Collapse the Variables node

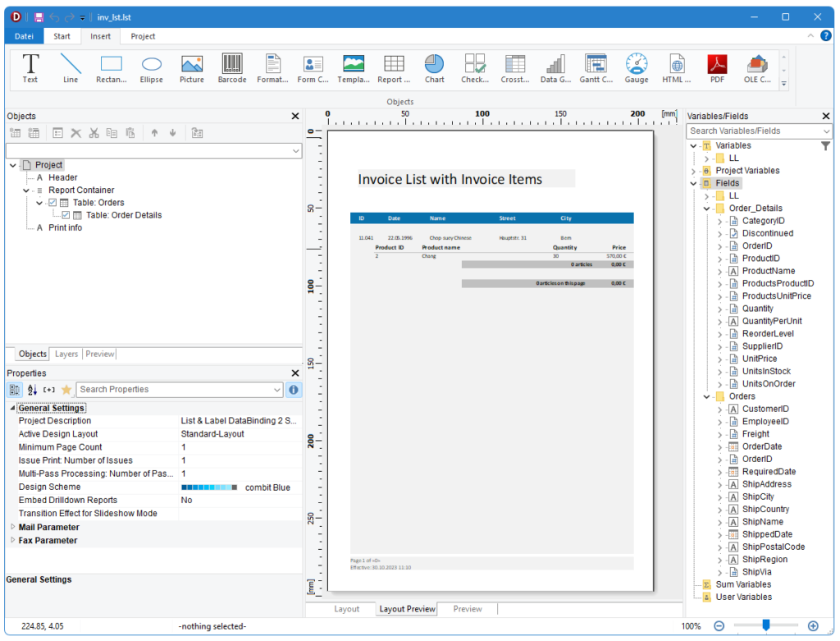coord(694,146)
